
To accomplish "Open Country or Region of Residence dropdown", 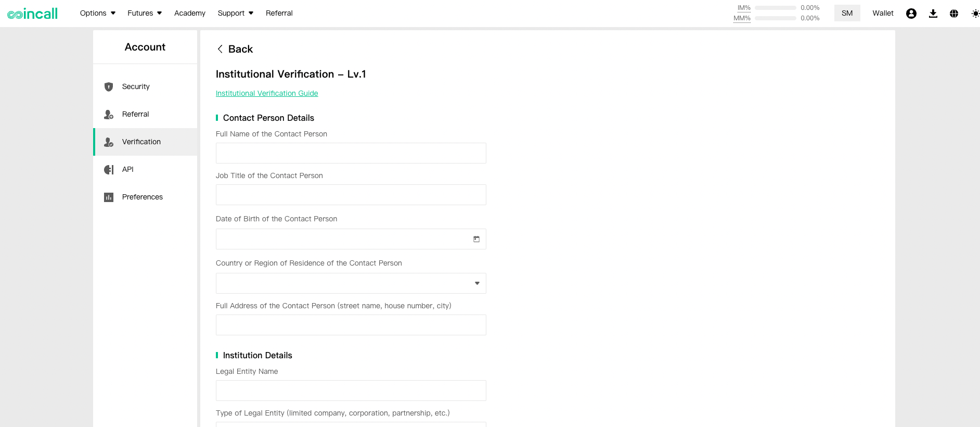I will pyautogui.click(x=351, y=283).
